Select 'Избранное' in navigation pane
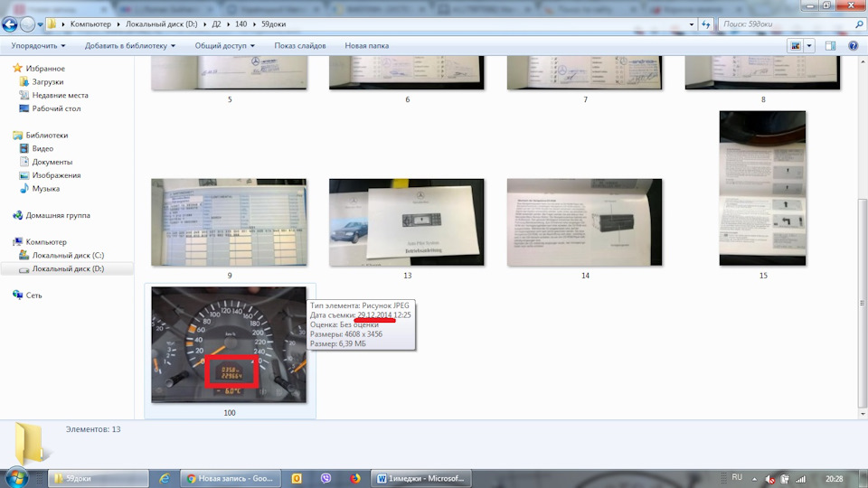Screen dimensions: 868x488 tap(45, 69)
